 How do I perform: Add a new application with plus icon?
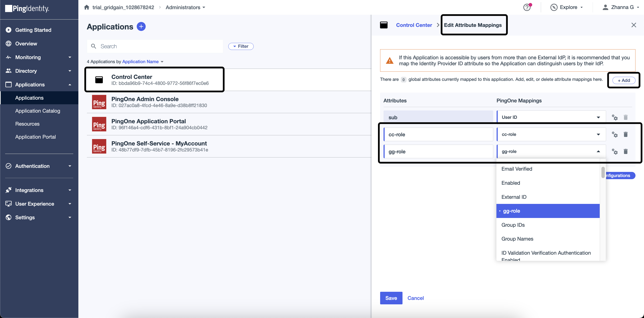(141, 26)
